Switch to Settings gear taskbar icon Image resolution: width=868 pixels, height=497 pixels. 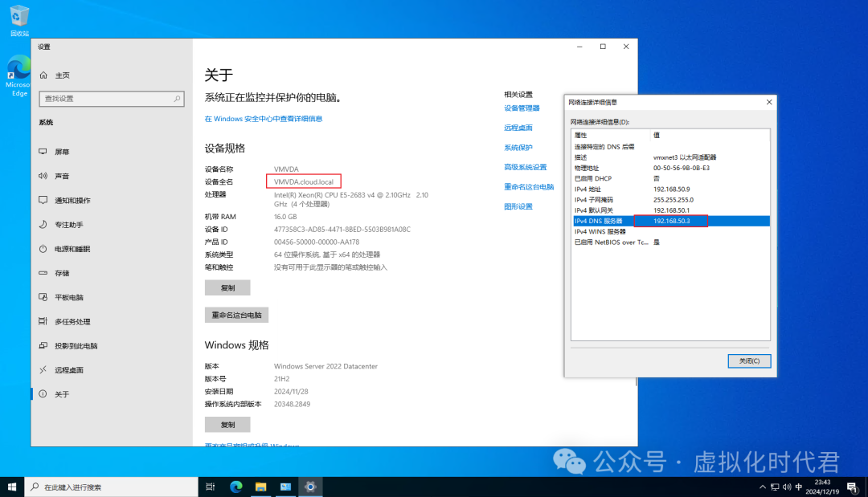[x=310, y=487]
